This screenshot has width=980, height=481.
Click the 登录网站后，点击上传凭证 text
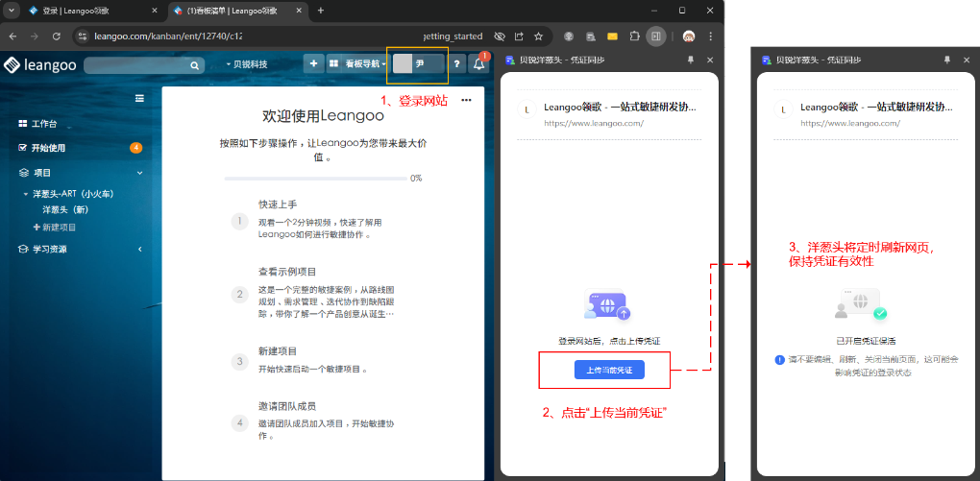click(x=609, y=341)
